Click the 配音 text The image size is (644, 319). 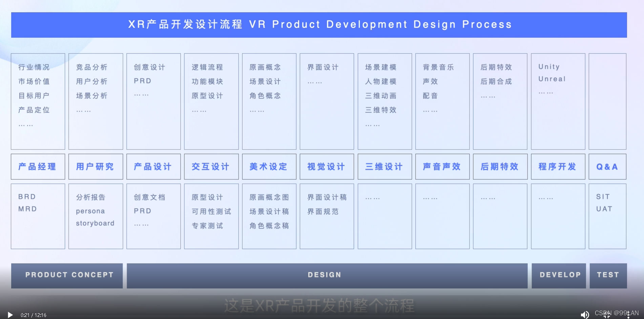tap(430, 96)
